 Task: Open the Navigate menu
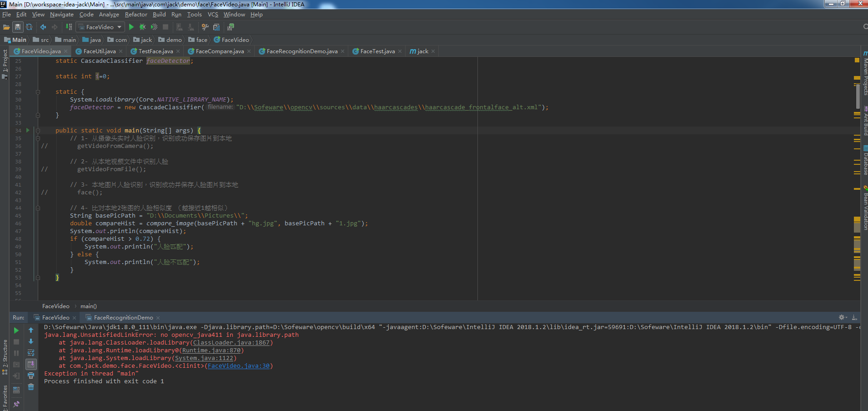(x=62, y=15)
